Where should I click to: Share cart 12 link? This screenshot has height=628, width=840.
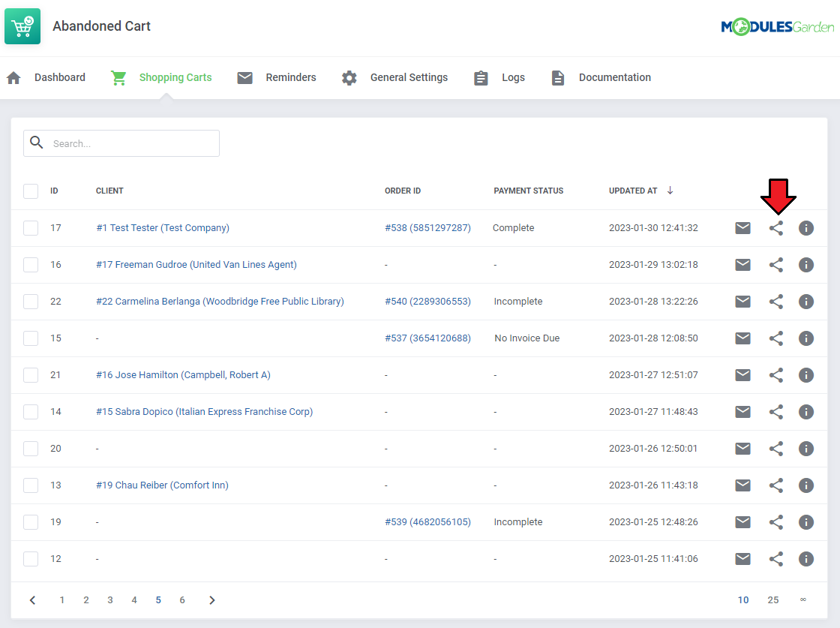click(776, 559)
